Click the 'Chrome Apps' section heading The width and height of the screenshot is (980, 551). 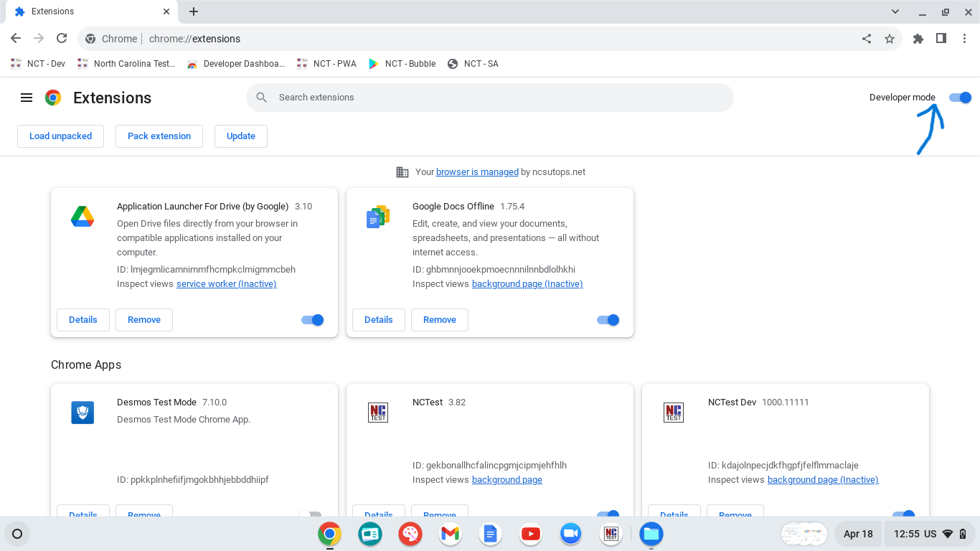(x=86, y=365)
